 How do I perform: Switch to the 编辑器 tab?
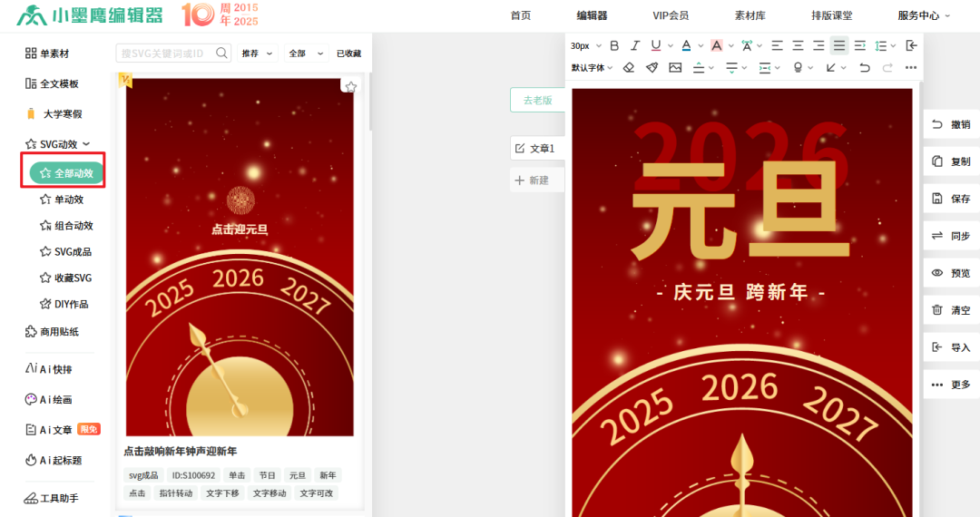click(x=592, y=15)
